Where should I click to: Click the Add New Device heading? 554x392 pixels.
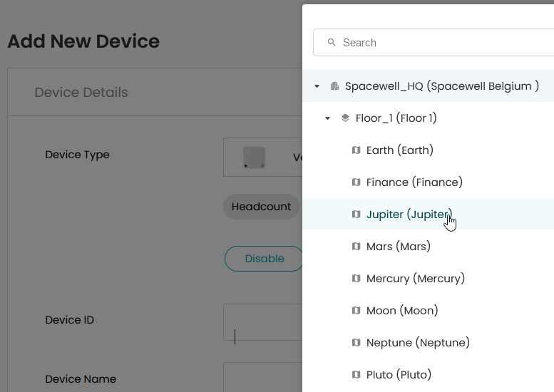pos(83,41)
